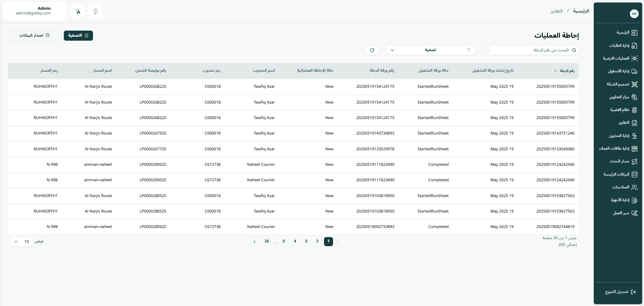This screenshot has width=644, height=306.
Task: Click الرئيسية breadcrumb link
Action: coord(581,11)
